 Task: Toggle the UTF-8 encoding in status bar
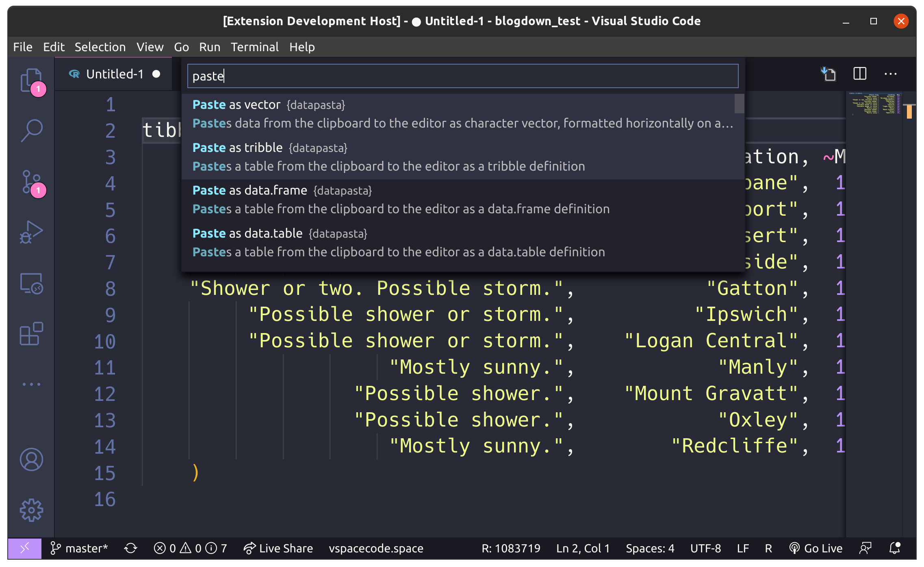(x=705, y=547)
